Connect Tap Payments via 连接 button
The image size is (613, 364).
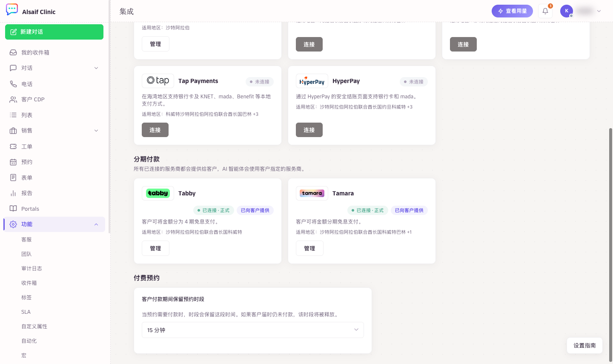(x=155, y=130)
